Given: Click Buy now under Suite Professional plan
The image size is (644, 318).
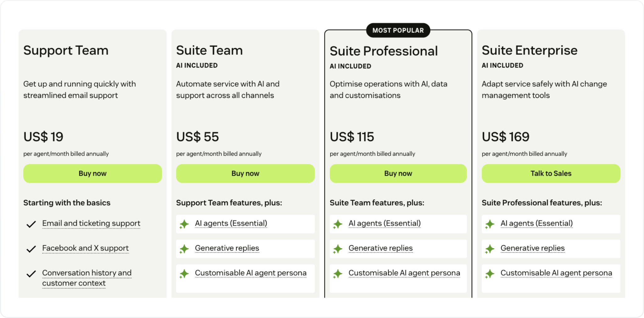Looking at the screenshot, I should coord(398,173).
